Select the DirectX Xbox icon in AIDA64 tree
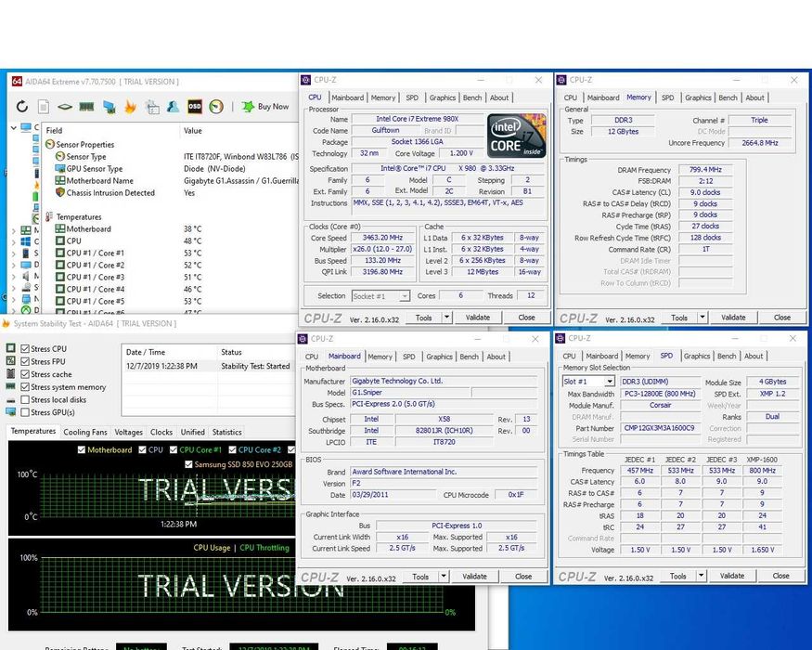The image size is (812, 650). (x=26, y=310)
